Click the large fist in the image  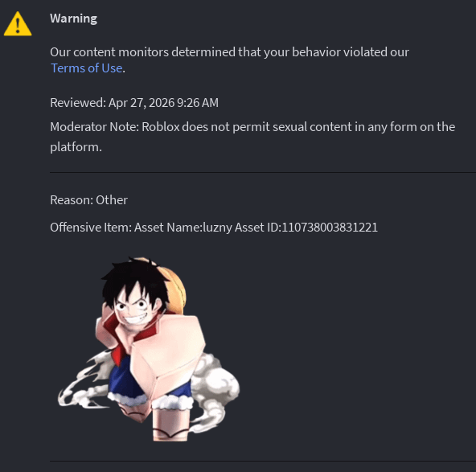(169, 354)
